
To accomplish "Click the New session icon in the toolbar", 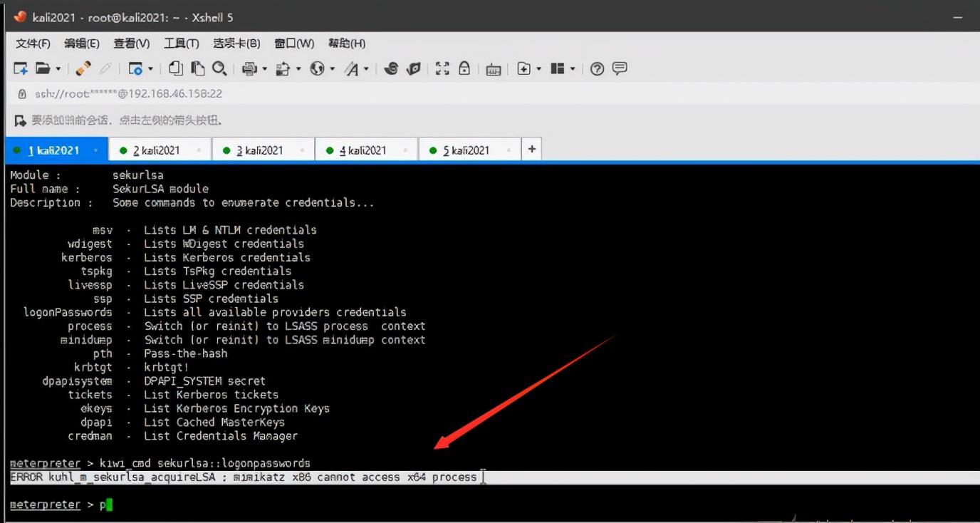I will coord(21,68).
